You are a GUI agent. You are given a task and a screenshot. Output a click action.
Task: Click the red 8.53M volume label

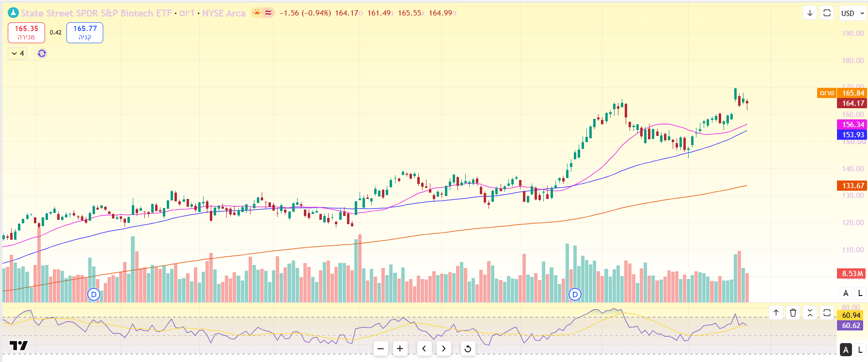[x=852, y=274]
